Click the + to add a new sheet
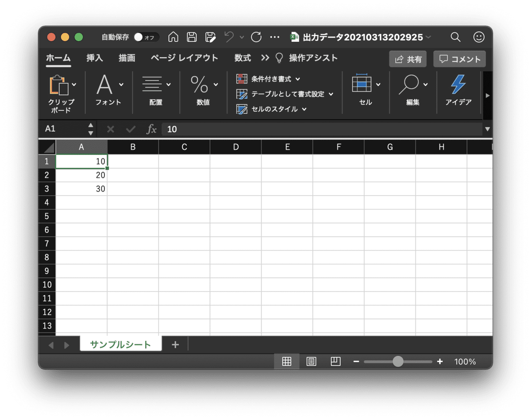 175,344
